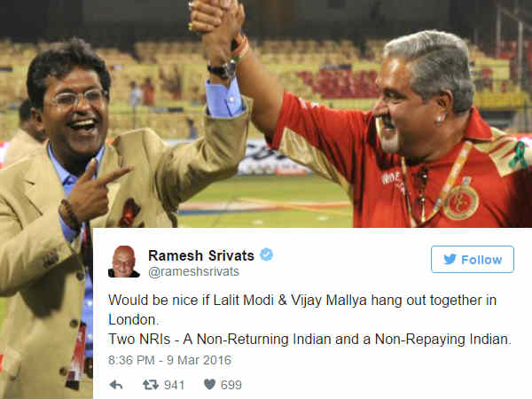This screenshot has height=399, width=532.
Task: Like the tweet with the heart icon
Action: 209,385
